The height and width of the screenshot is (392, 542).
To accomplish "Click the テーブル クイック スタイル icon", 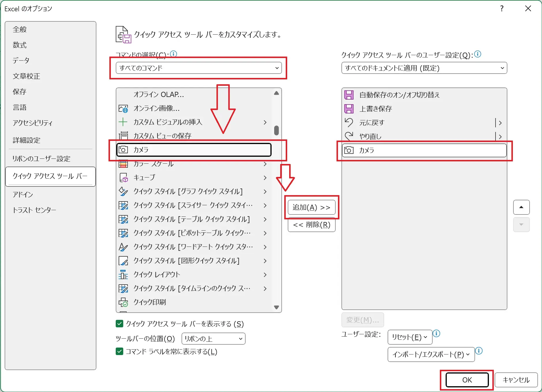I will 123,219.
